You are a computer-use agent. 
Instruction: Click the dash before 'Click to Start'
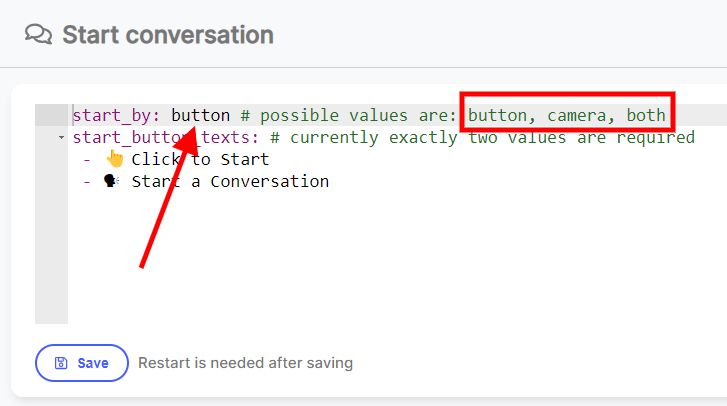click(87, 159)
